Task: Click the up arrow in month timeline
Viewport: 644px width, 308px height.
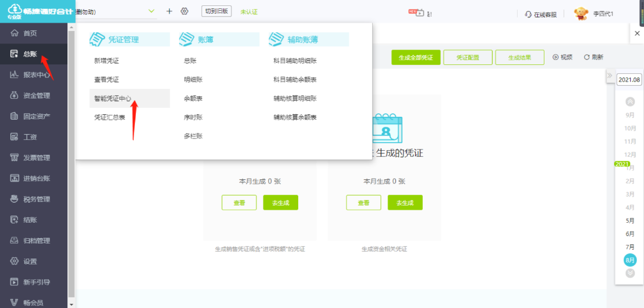Action: 630,102
